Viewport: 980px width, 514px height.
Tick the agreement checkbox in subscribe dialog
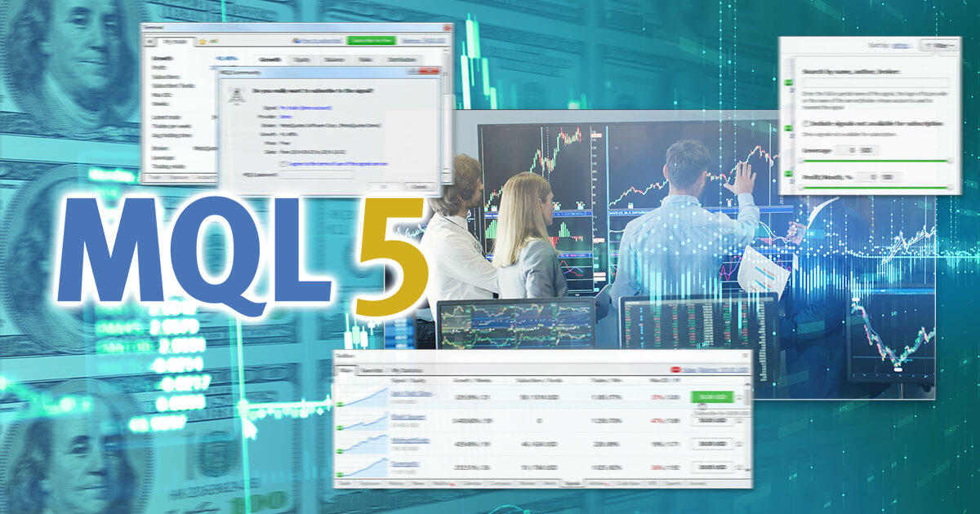click(x=283, y=164)
